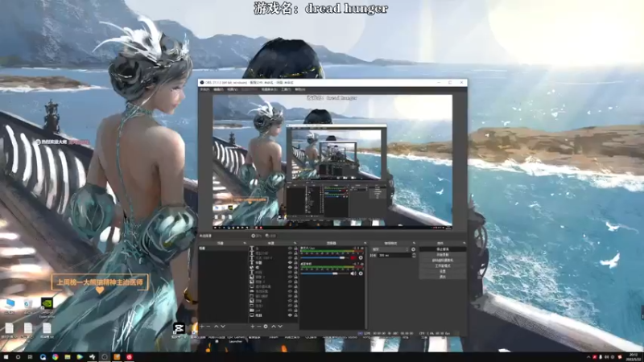Viewport: 644px width, 362px height.
Task: Pop out the 来源 dock via its header icon
Action: point(295,243)
